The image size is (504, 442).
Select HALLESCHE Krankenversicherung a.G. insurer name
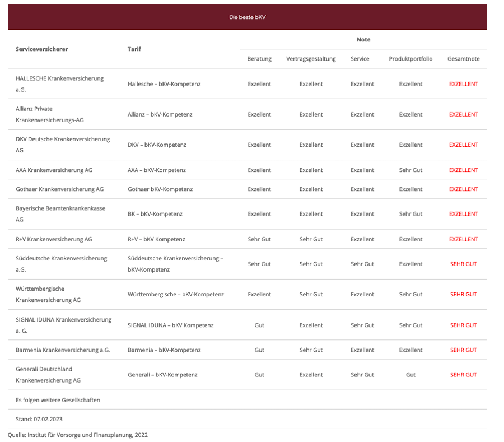point(60,84)
